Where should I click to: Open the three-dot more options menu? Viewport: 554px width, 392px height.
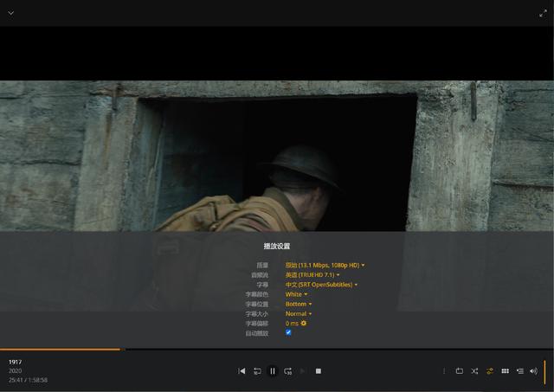(x=444, y=371)
